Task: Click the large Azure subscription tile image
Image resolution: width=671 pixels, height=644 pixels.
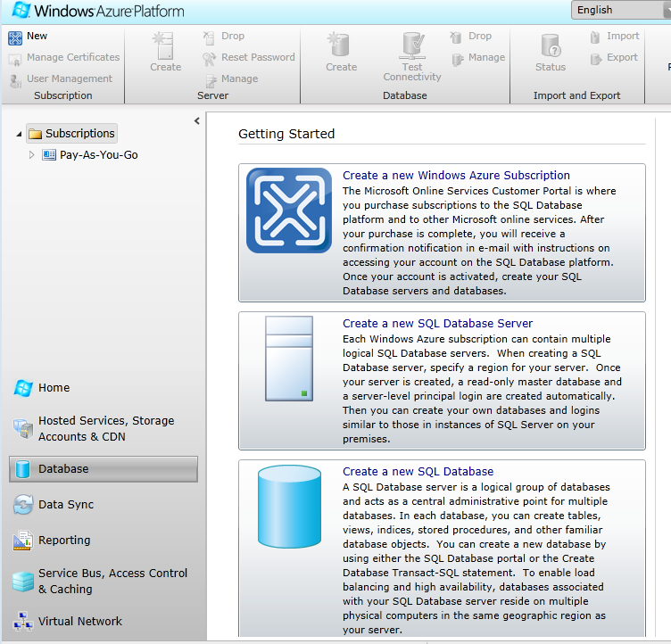Action: 289,211
